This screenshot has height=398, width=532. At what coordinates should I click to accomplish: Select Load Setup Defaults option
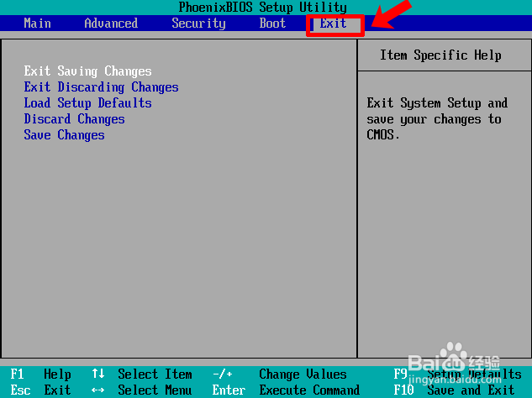pos(88,103)
